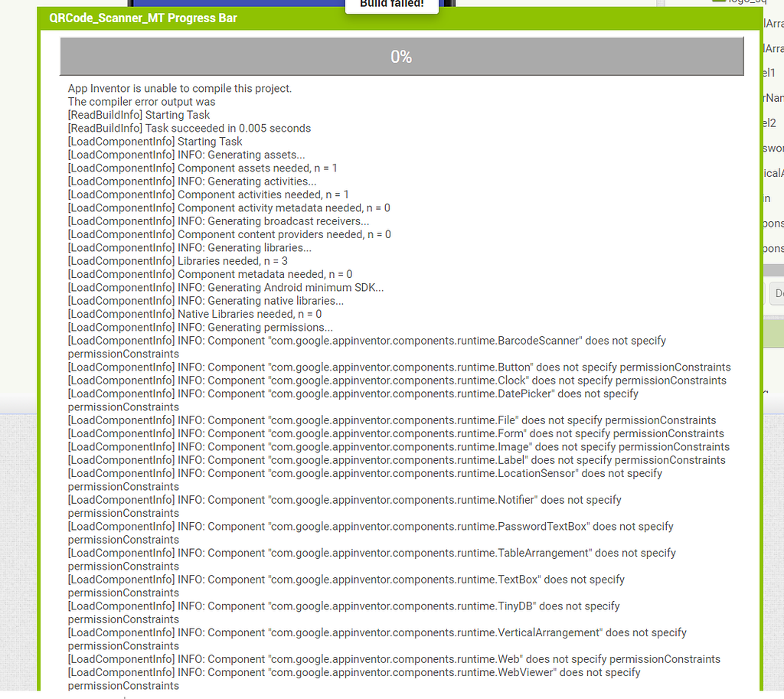The height and width of the screenshot is (699, 784).
Task: Click the small gray icon above the dialog
Action: pos(660,4)
